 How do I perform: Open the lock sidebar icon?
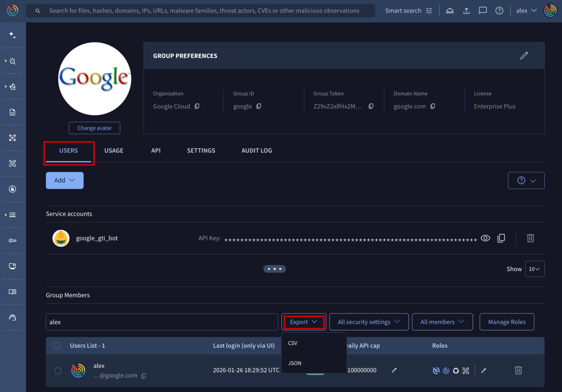tap(12, 189)
